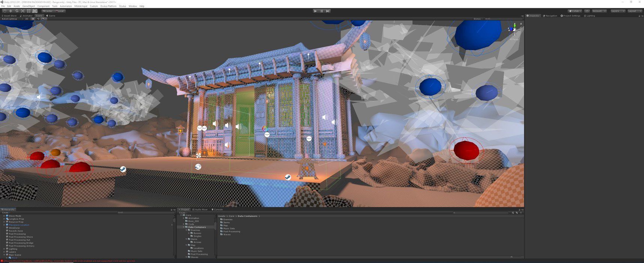This screenshot has width=644, height=263.
Task: Open the Hierarchy Create dropdown
Action: (x=6, y=213)
